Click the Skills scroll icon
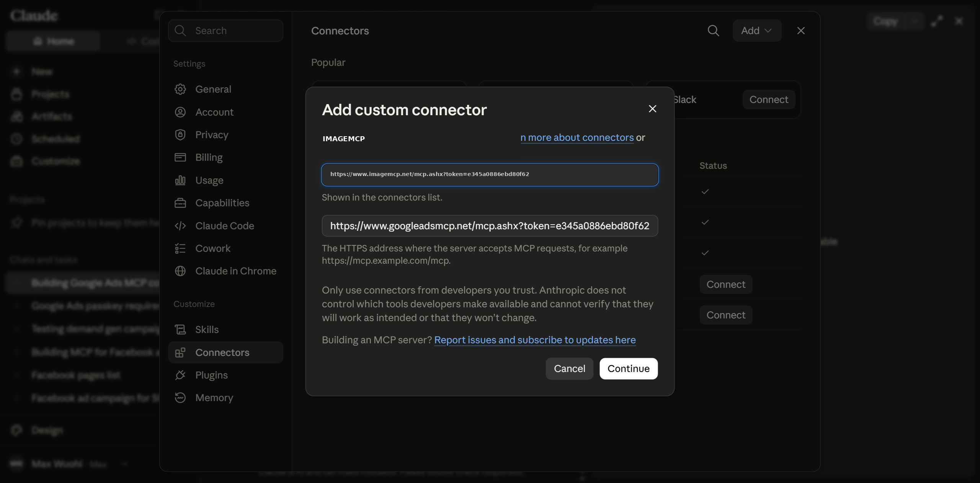This screenshot has width=980, height=483. [180, 330]
